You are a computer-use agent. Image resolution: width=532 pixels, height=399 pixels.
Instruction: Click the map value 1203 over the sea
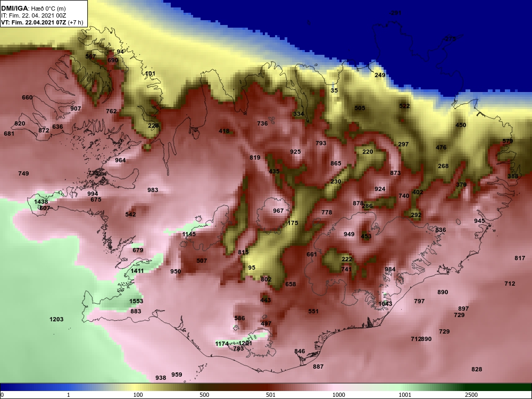tap(56, 319)
